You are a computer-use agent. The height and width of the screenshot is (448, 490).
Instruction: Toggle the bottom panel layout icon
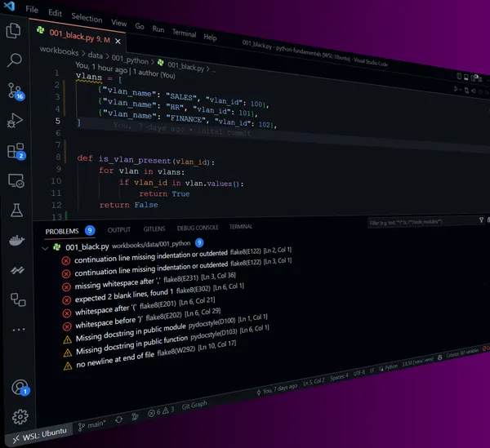[x=466, y=78]
